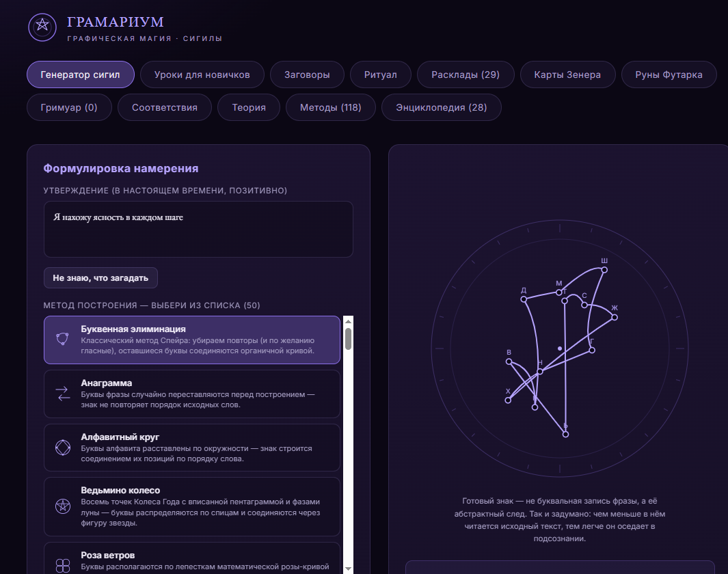
Task: Click the Графическая магия · Сигилы subtitle
Action: (x=145, y=38)
